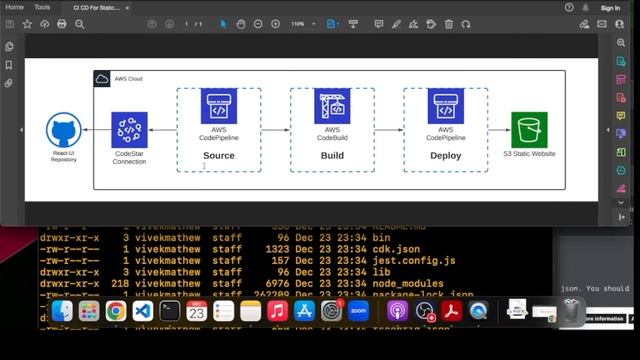
Task: Open the find text magnifier in the toolbar
Action: click(80, 24)
